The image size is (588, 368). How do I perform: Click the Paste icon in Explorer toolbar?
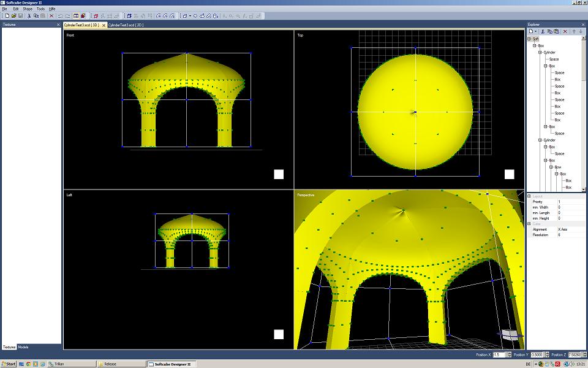pos(557,31)
